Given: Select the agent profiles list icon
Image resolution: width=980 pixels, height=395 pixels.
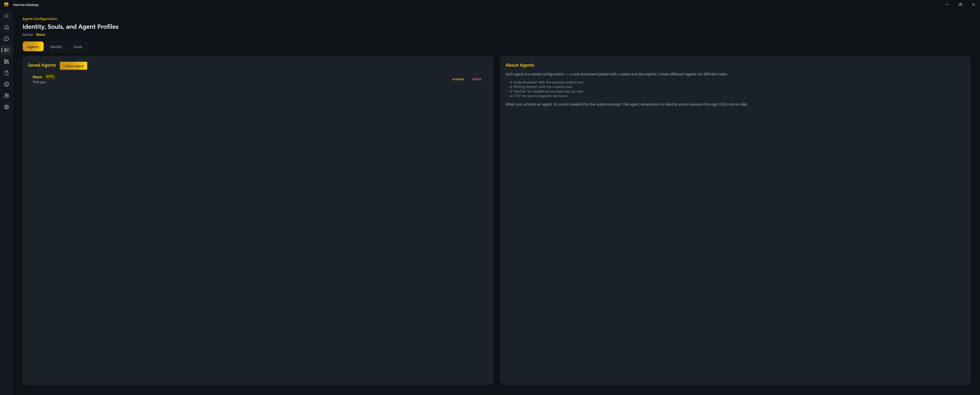Looking at the screenshot, I should pyautogui.click(x=7, y=50).
